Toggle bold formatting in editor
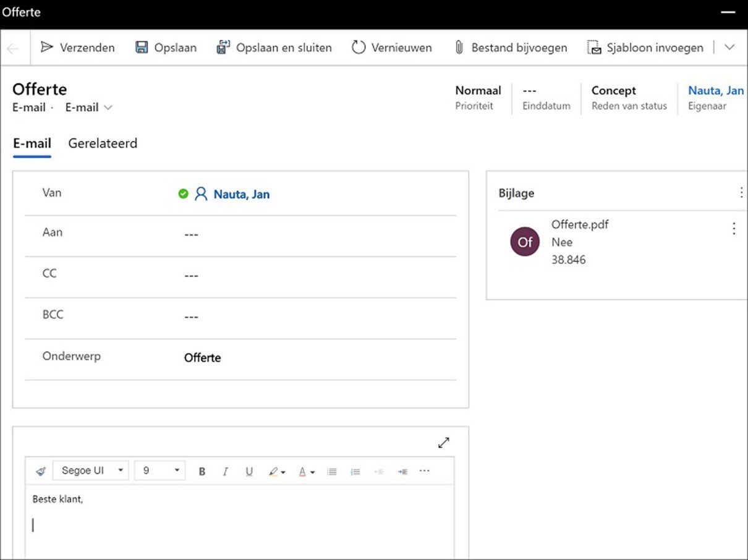The width and height of the screenshot is (748, 560). pyautogui.click(x=202, y=472)
